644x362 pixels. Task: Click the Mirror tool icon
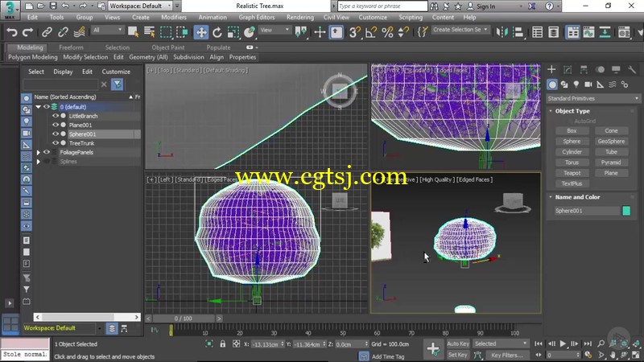click(x=502, y=32)
